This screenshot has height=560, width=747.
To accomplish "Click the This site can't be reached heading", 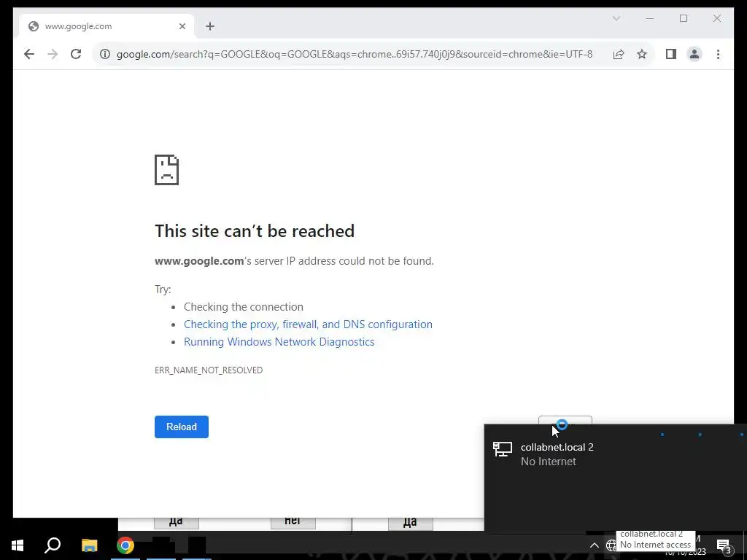I will click(255, 231).
